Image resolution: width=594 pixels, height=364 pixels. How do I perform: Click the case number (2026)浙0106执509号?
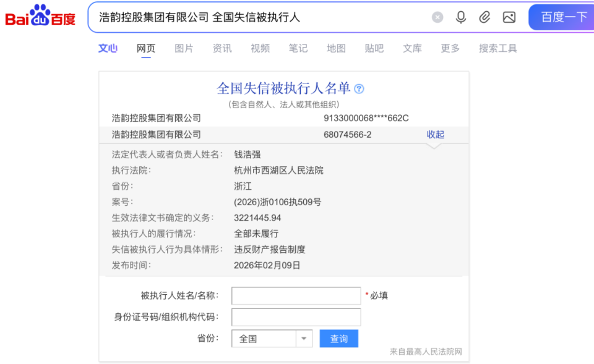pos(277,202)
